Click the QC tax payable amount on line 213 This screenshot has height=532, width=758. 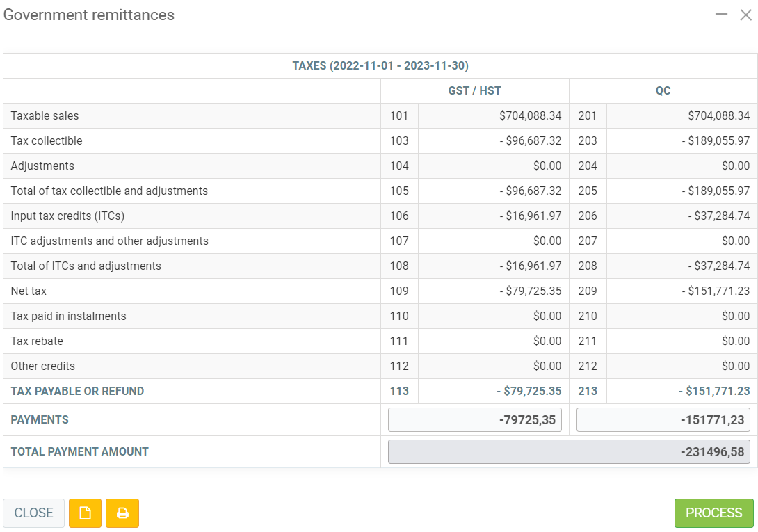click(x=714, y=392)
